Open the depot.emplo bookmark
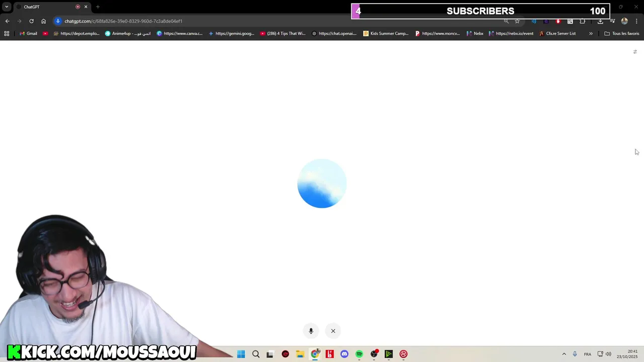644x362 pixels. (76, 34)
